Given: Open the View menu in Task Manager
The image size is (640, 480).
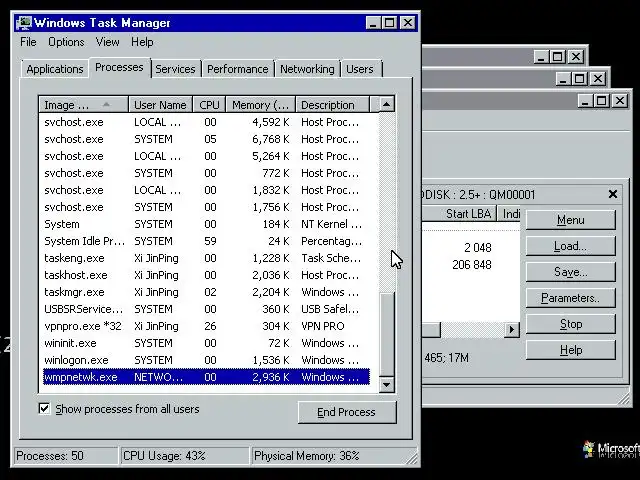Looking at the screenshot, I should coord(107,42).
